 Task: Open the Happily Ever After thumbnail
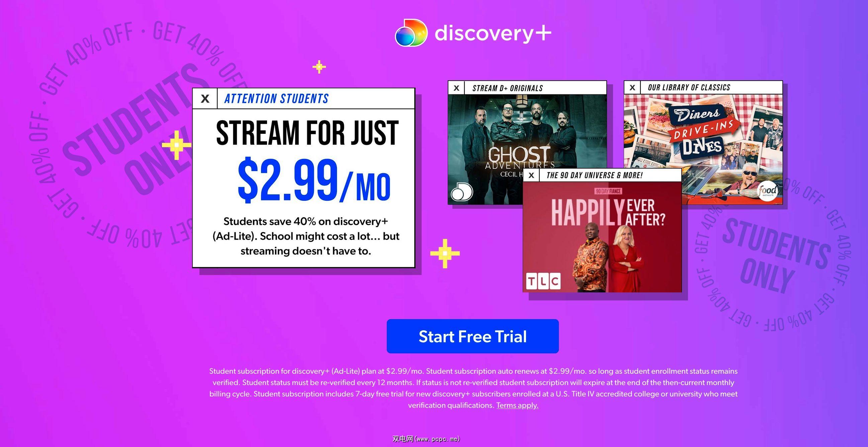pos(602,237)
